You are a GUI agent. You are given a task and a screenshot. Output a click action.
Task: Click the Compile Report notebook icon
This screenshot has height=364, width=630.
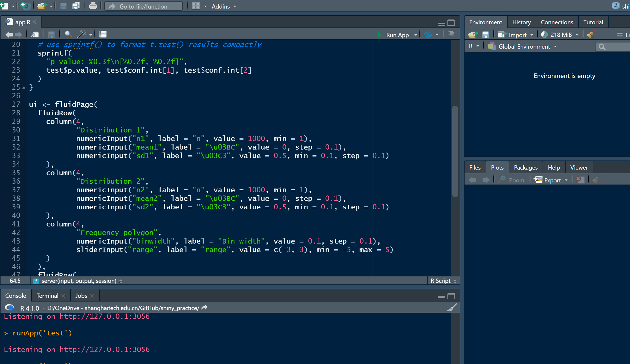(x=103, y=34)
